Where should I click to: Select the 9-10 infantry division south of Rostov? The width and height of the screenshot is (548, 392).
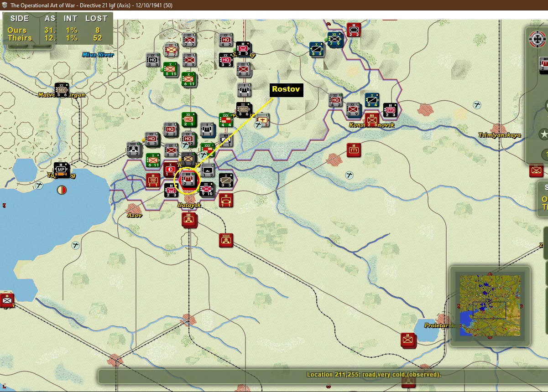coord(207,189)
